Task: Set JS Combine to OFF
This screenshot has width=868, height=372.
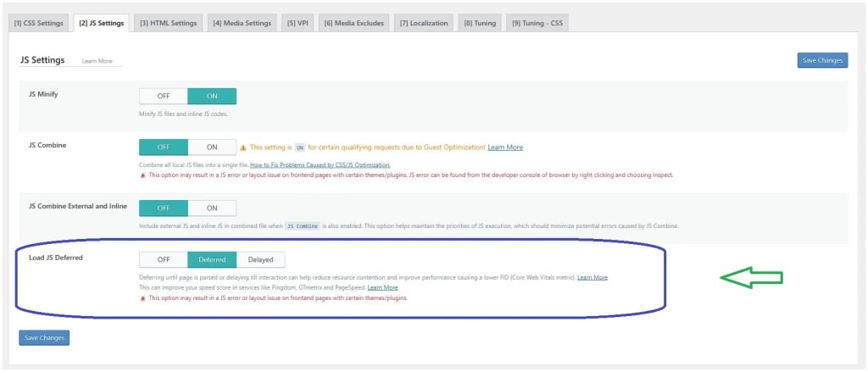Action: pyautogui.click(x=164, y=147)
